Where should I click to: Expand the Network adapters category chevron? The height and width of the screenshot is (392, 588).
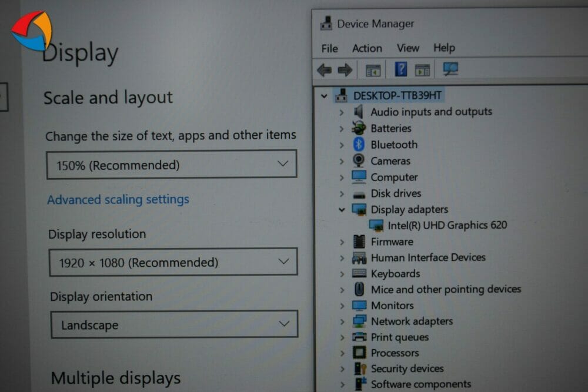pyautogui.click(x=342, y=321)
